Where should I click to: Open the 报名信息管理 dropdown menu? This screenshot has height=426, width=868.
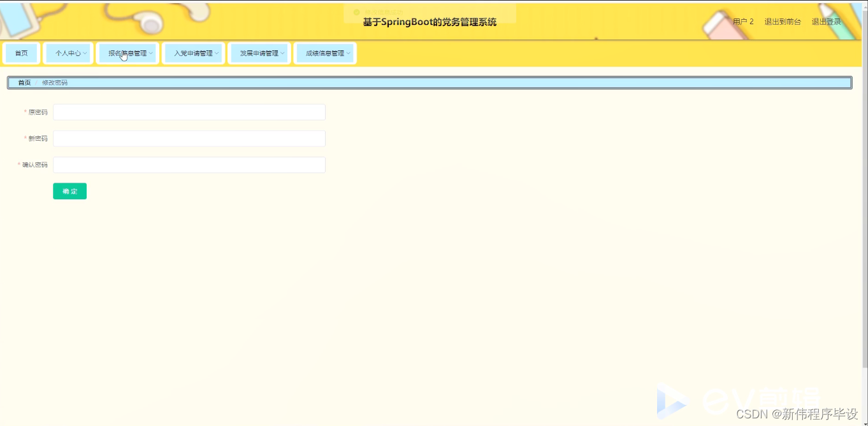pyautogui.click(x=126, y=53)
